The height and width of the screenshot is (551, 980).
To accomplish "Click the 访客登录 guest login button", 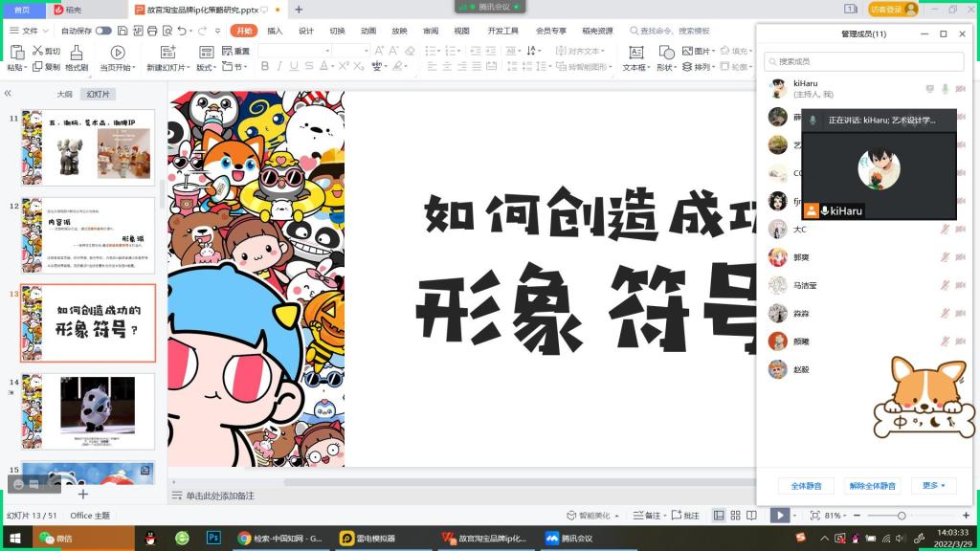I will 893,10.
